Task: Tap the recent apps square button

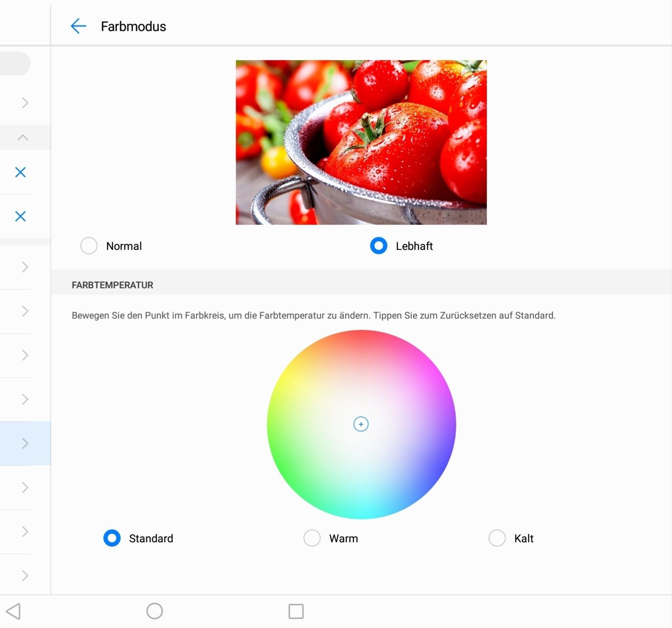Action: point(296,611)
